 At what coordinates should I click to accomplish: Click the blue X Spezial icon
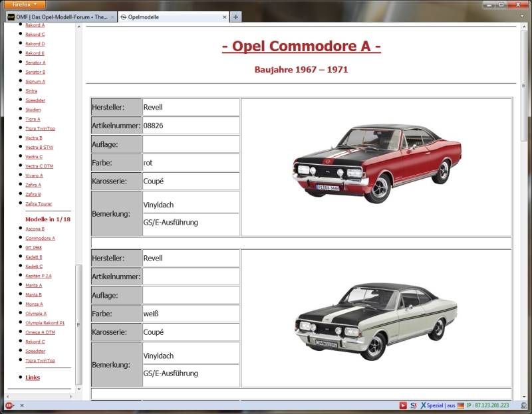click(x=424, y=405)
